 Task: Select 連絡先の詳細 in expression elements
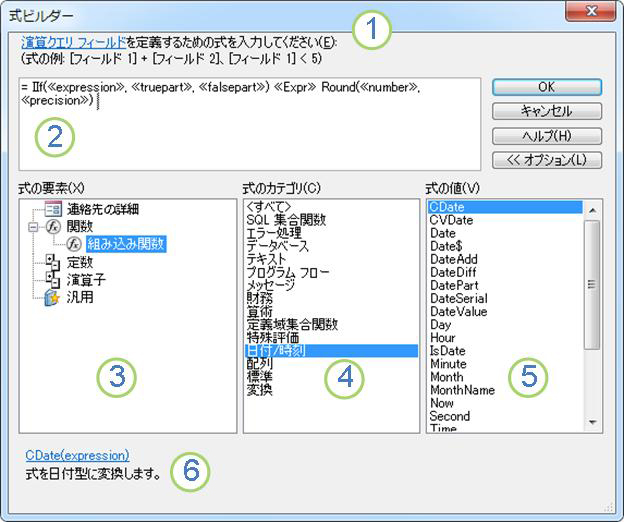[x=103, y=209]
